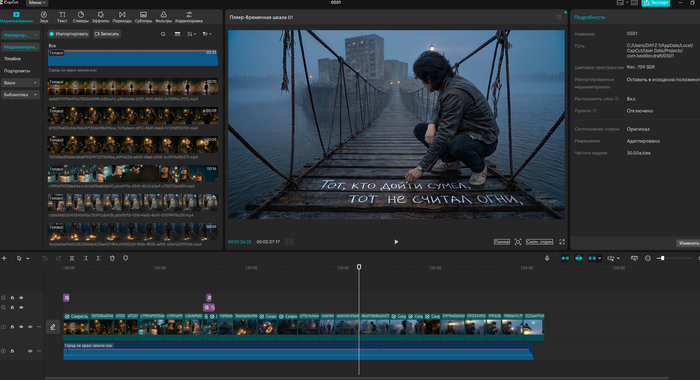Select Медиаматериа... sidebar item
The image size is (700, 380).
click(20, 47)
